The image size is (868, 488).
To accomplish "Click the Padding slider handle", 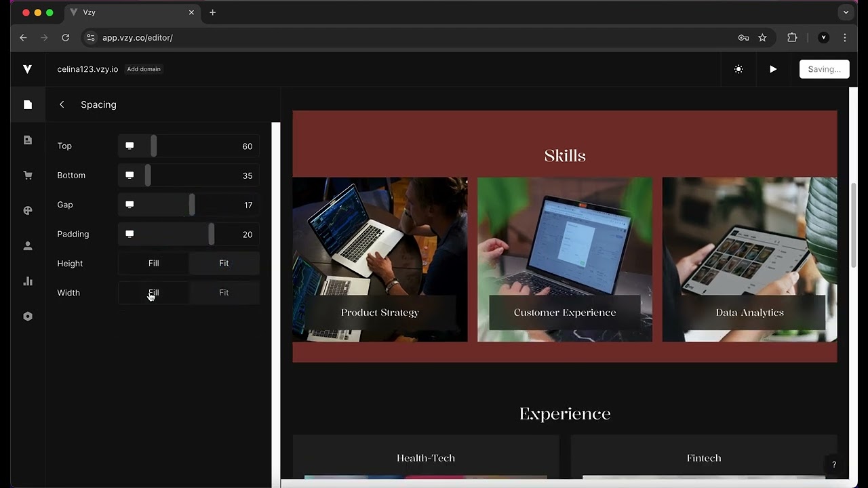I will (x=212, y=234).
